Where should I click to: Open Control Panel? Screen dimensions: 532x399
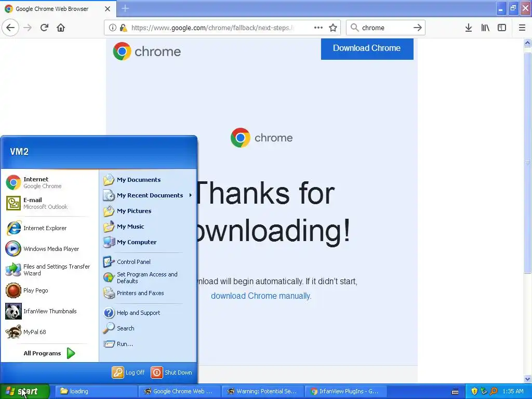[x=148, y=262]
